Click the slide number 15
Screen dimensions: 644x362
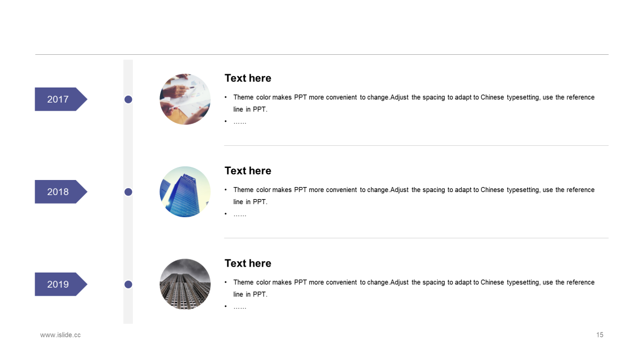pos(600,335)
